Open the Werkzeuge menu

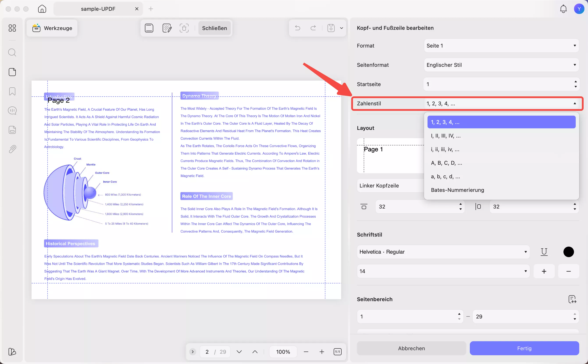point(52,28)
